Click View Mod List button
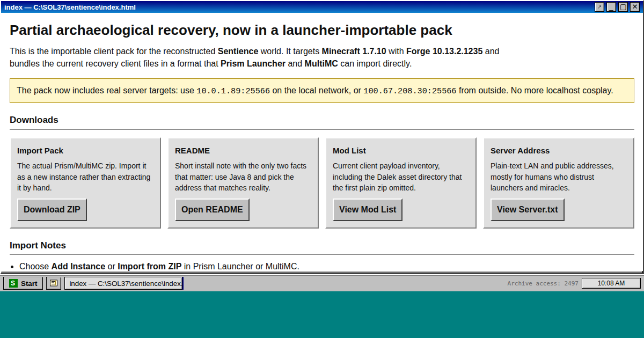Image resolution: width=644 pixels, height=338 pixels. click(x=368, y=210)
